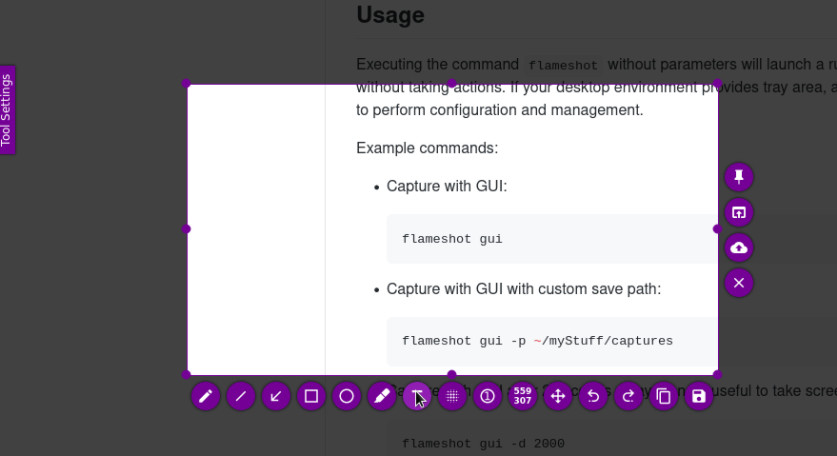Redo the next modification
The image size is (837, 456).
click(x=628, y=396)
